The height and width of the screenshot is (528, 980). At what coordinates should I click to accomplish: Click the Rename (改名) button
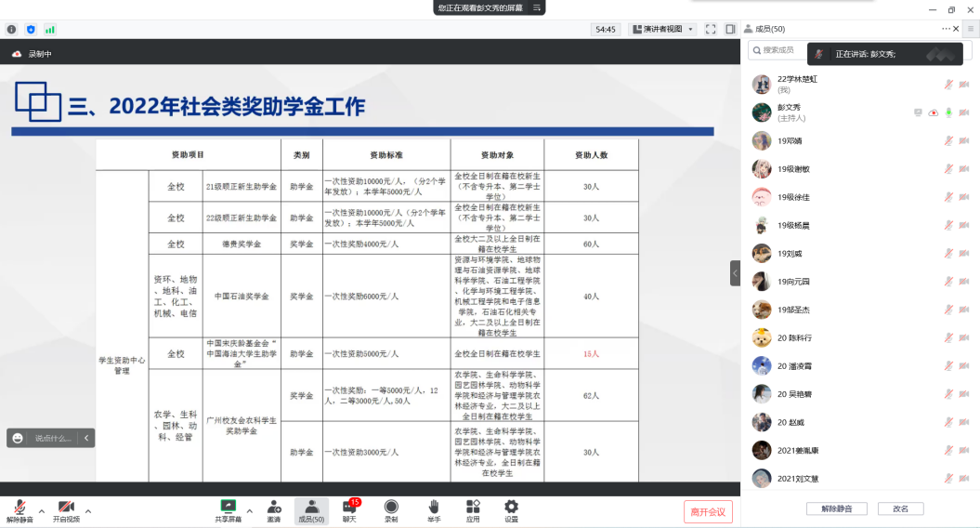(900, 508)
